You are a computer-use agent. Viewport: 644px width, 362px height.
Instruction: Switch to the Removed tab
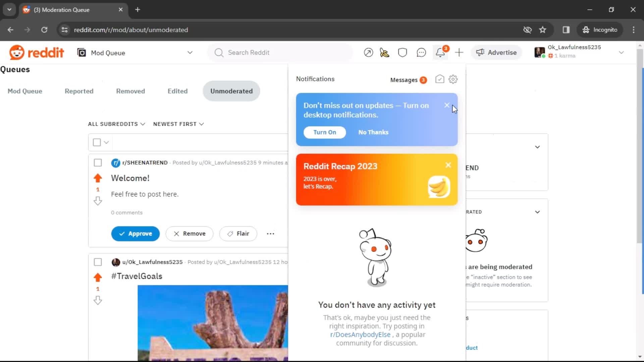(130, 91)
